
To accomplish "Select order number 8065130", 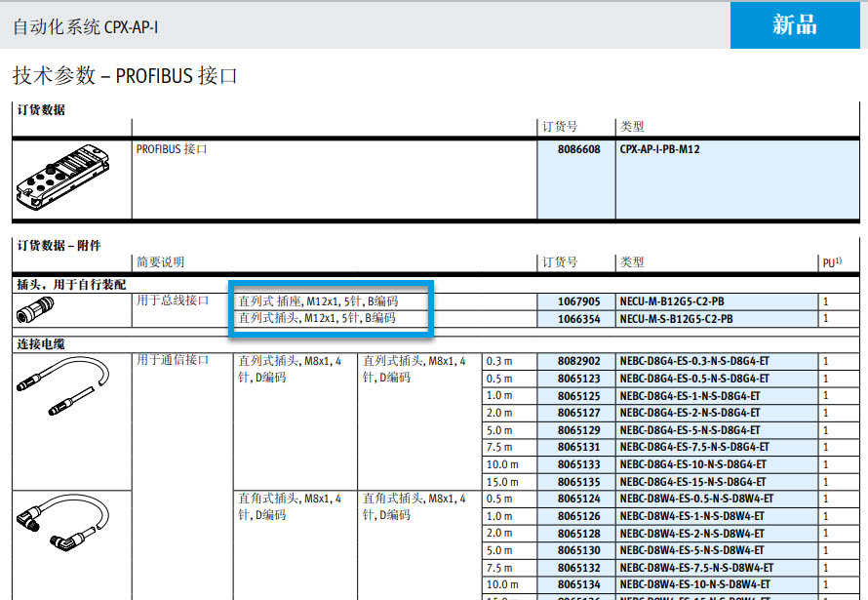I will click(x=578, y=550).
